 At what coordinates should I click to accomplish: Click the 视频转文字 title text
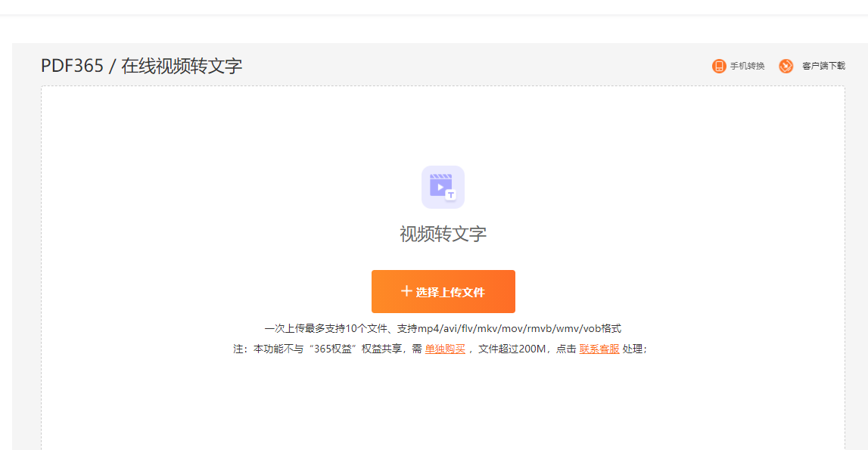tap(443, 234)
